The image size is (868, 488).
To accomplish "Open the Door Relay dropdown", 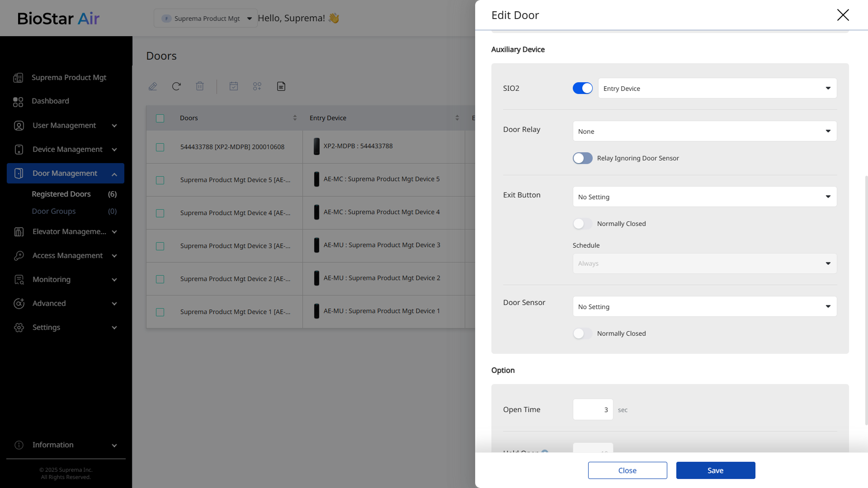I will 704,131.
